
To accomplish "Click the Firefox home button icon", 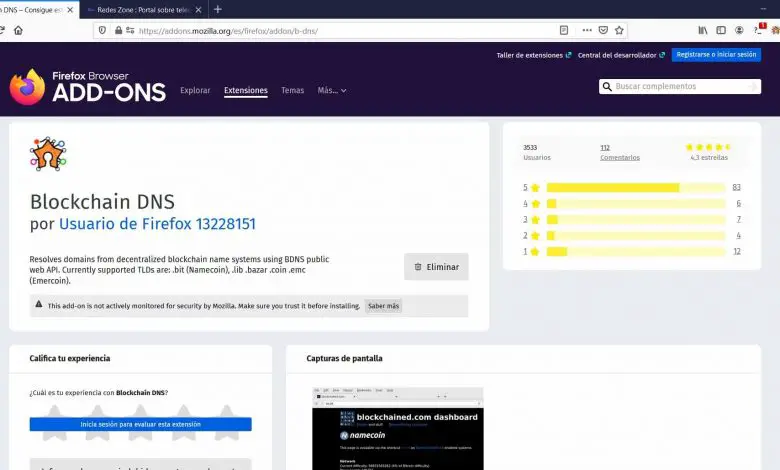I will pos(18,30).
